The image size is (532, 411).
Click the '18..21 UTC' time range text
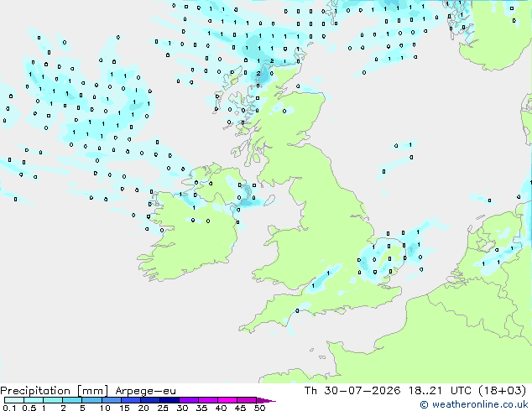point(440,391)
